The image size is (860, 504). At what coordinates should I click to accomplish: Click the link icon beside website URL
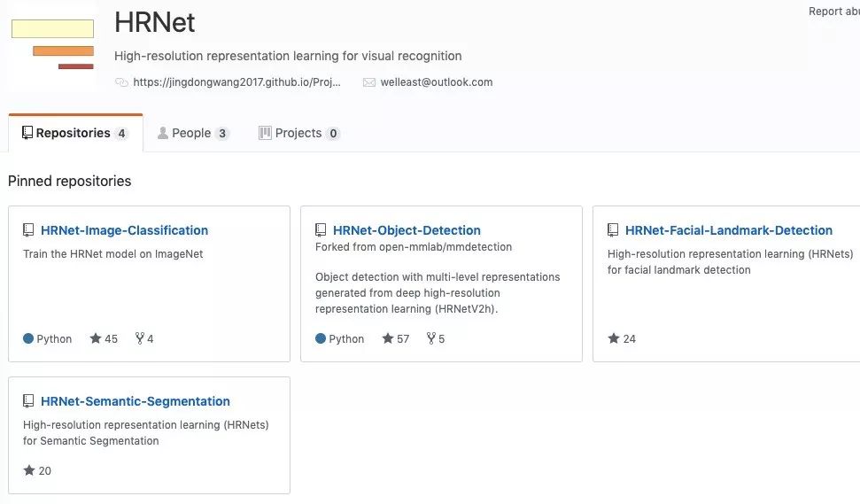tap(121, 82)
